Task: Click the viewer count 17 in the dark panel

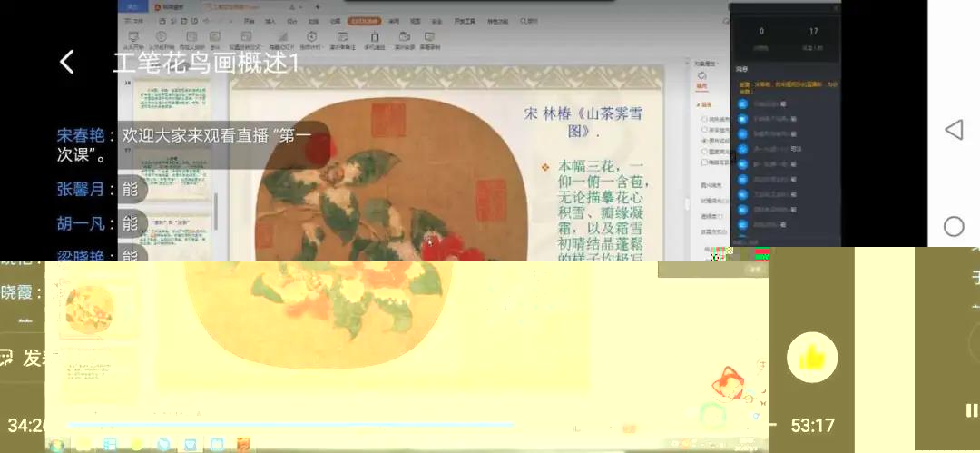Action: click(x=813, y=31)
